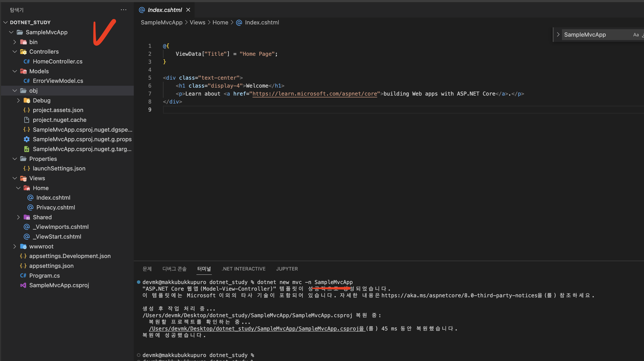This screenshot has height=361, width=644.
Task: Expand the bin folder
Action: coord(15,42)
